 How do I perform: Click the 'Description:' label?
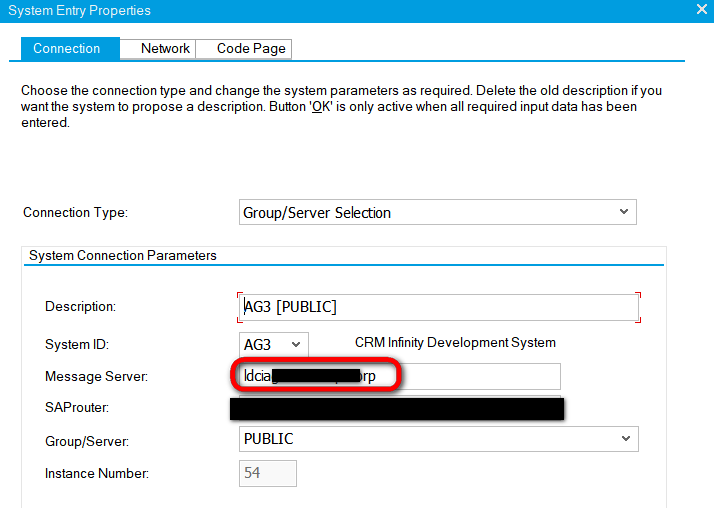tap(81, 307)
